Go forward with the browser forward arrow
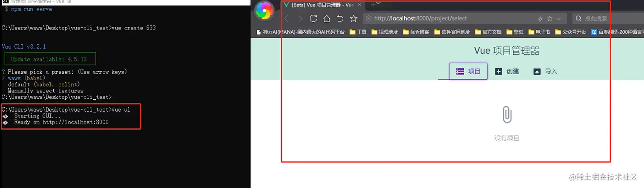 point(300,18)
